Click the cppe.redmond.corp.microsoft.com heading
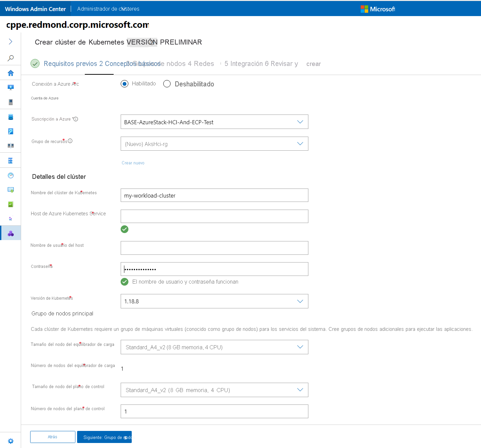 [x=77, y=25]
